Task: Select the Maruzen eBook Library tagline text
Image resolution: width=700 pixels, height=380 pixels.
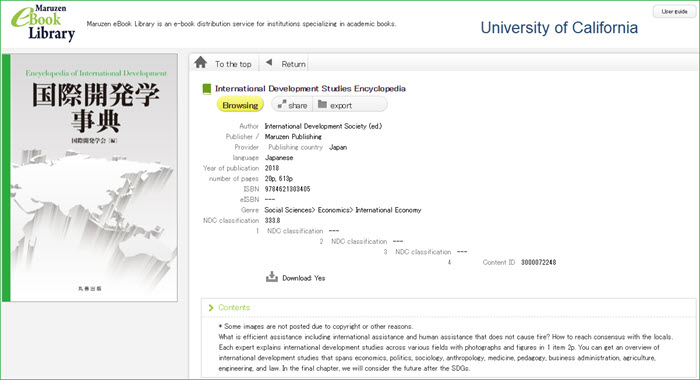Action: pyautogui.click(x=241, y=24)
